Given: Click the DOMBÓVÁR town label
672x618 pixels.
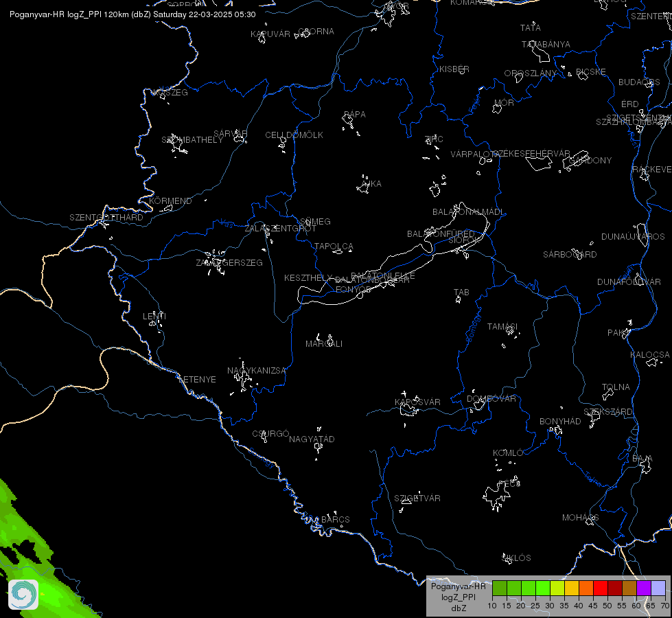Looking at the screenshot, I should coord(491,399).
